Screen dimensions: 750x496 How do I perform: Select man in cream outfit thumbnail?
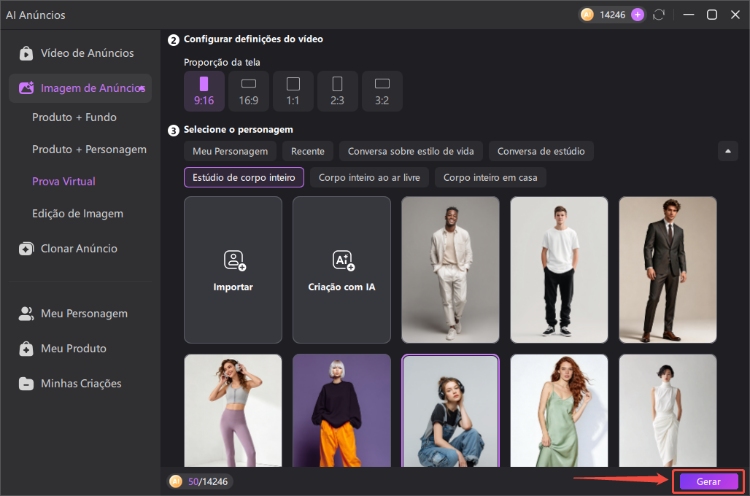pos(450,270)
